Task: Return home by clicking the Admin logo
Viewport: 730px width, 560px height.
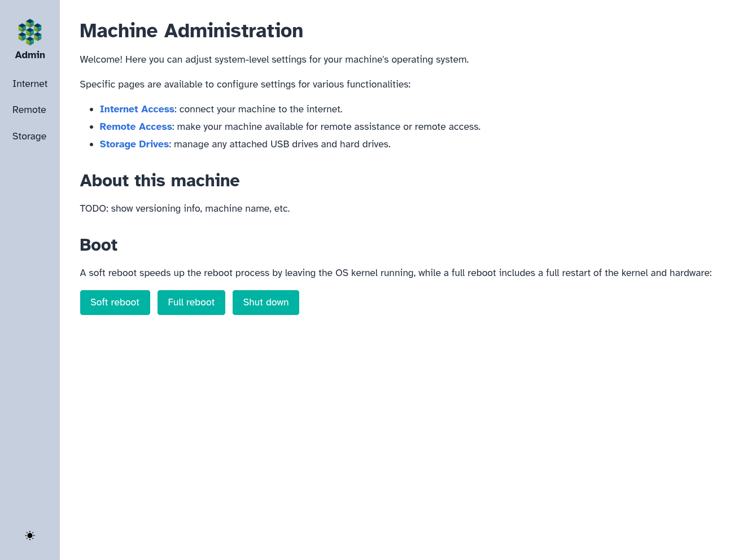Action: click(29, 32)
